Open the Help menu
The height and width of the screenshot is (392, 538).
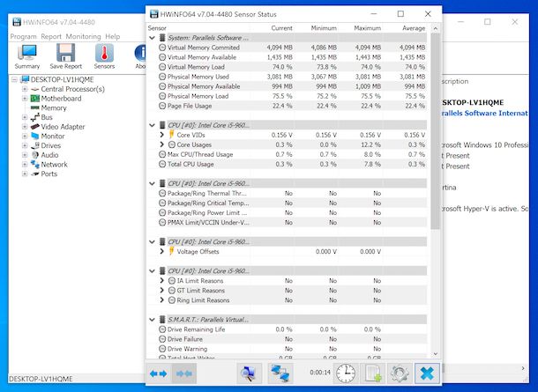pyautogui.click(x=113, y=36)
